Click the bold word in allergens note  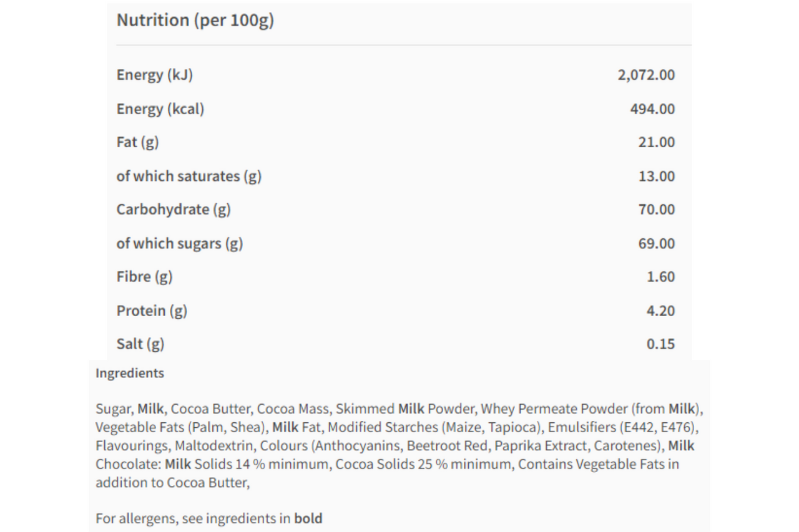(x=308, y=518)
